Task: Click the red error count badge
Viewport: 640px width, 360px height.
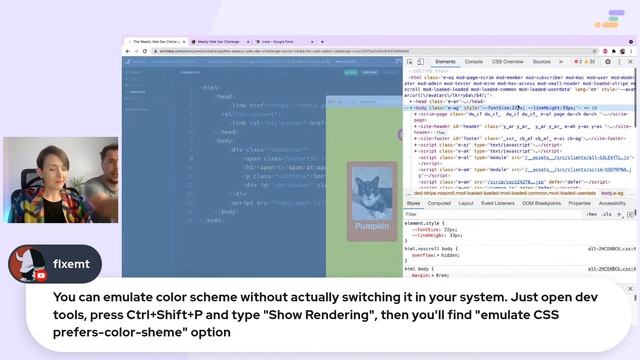Action: coord(578,62)
